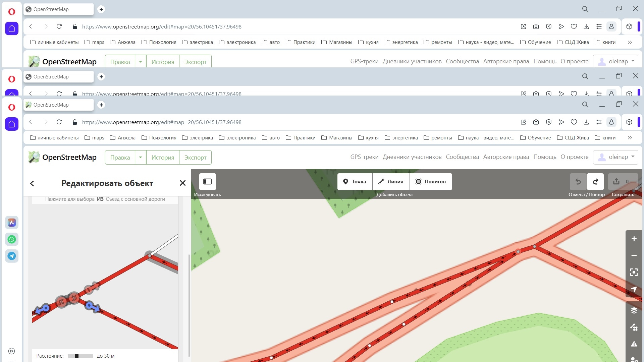Zoom in the map with plus
This screenshot has height=362, width=644.
(634, 239)
